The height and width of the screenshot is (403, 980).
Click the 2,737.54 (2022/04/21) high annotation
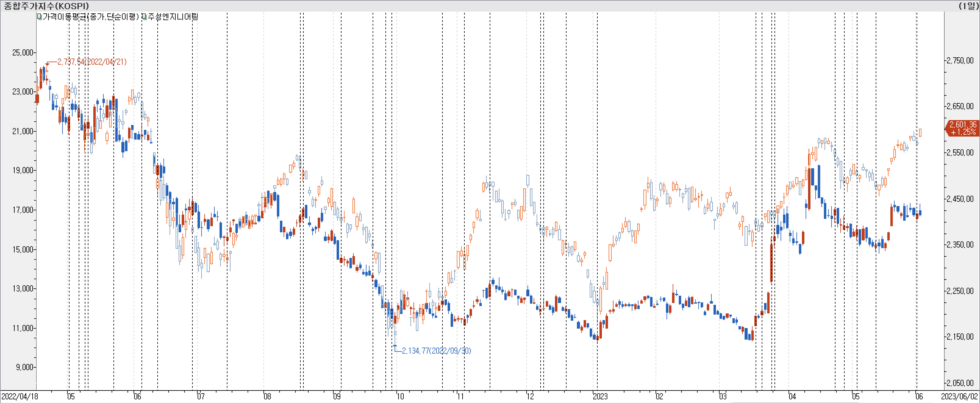click(x=92, y=62)
